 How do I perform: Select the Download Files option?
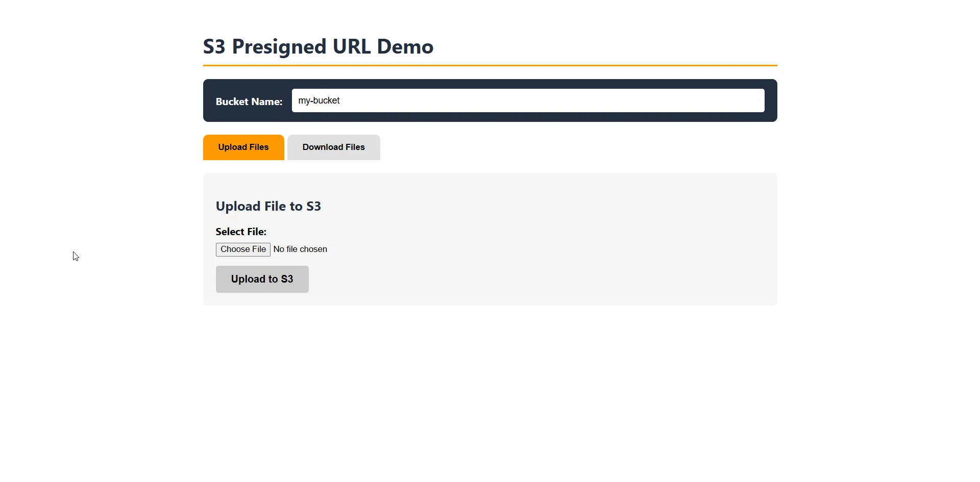pyautogui.click(x=333, y=147)
